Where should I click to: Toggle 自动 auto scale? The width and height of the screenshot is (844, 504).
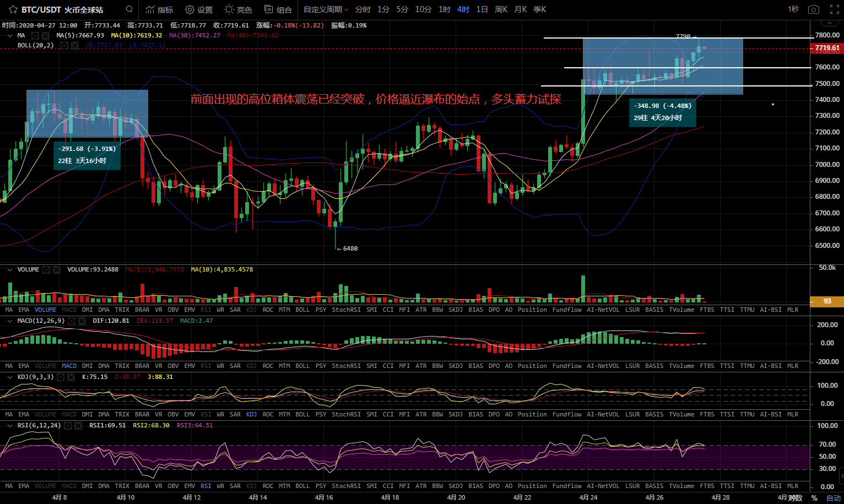[834, 498]
